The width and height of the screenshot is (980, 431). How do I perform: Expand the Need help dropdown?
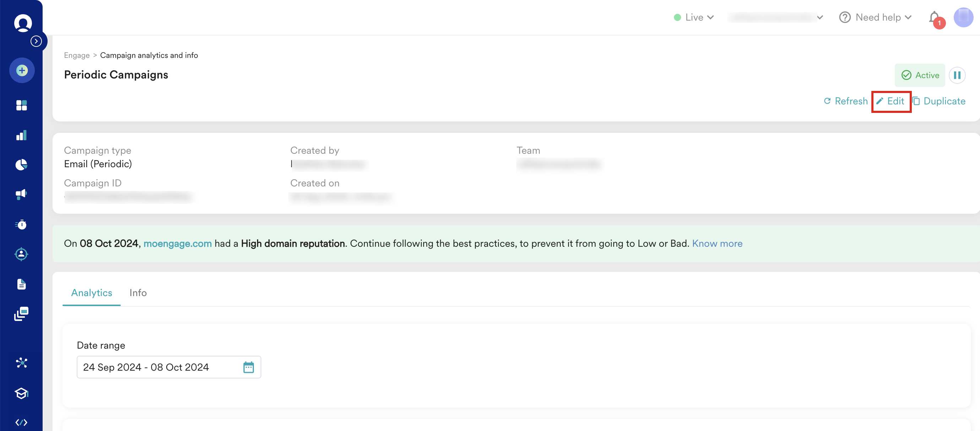[875, 17]
